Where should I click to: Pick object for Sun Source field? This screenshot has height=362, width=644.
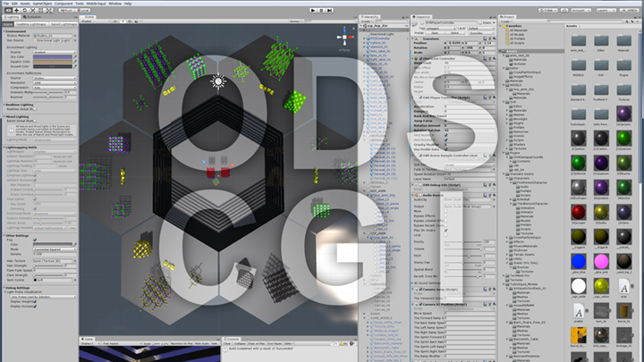[75, 40]
